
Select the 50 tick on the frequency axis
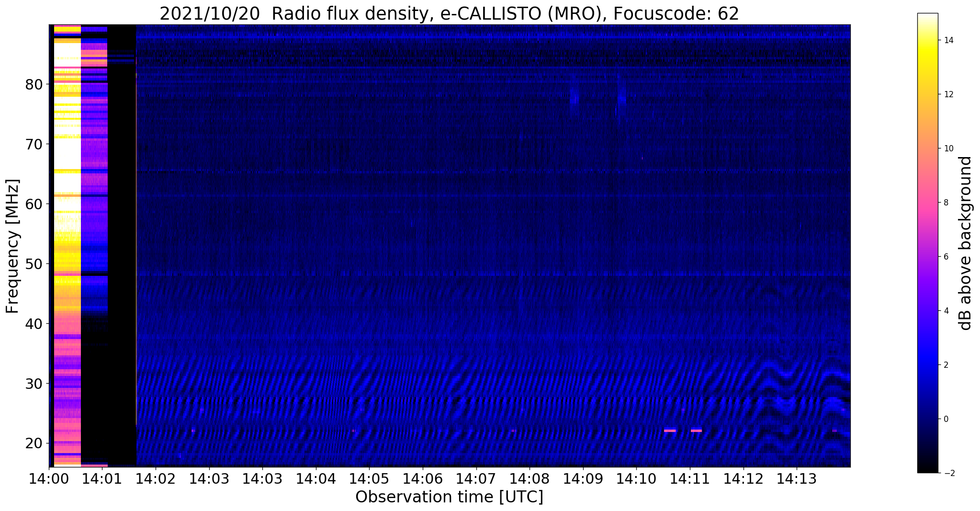pyautogui.click(x=34, y=264)
